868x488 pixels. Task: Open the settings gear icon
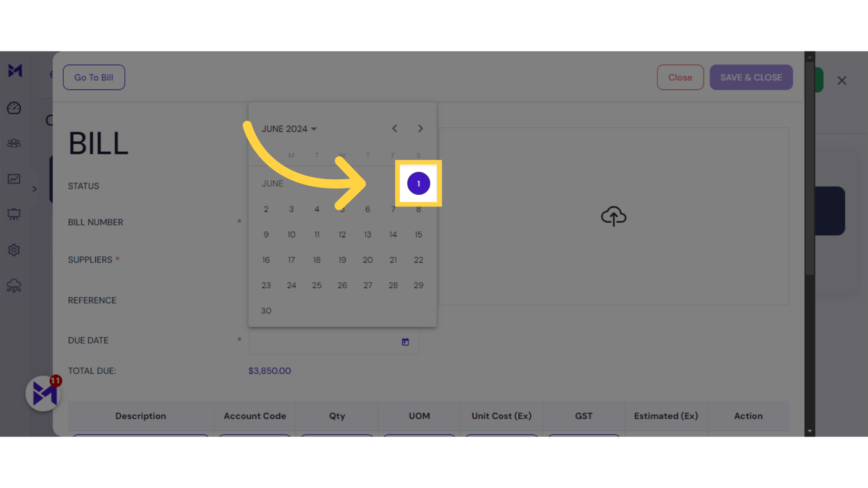(x=14, y=250)
